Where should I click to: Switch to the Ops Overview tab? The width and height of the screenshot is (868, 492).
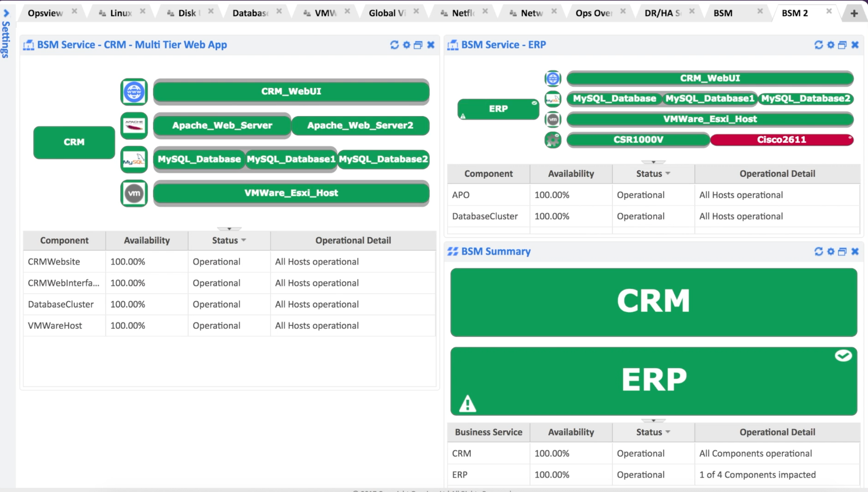(593, 13)
